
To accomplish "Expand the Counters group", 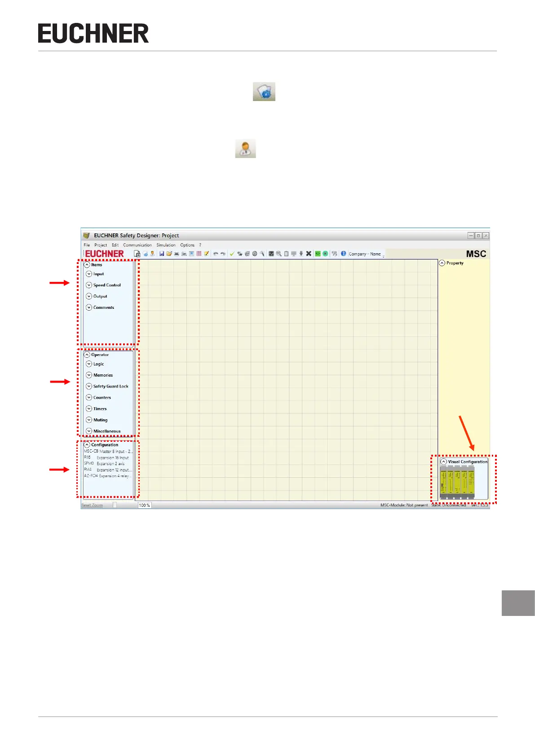I will 89,398.
